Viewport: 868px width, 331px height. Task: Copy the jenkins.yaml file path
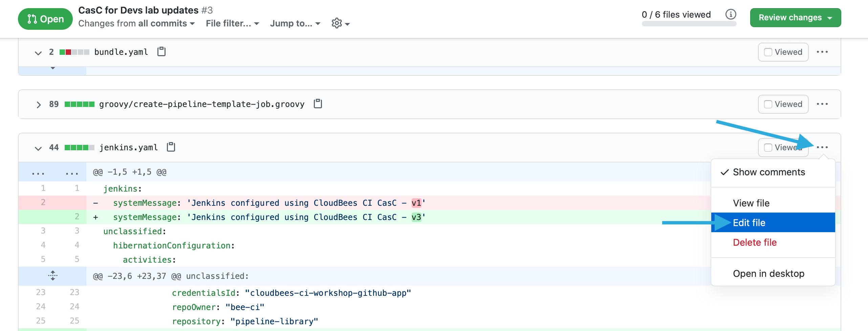(171, 147)
